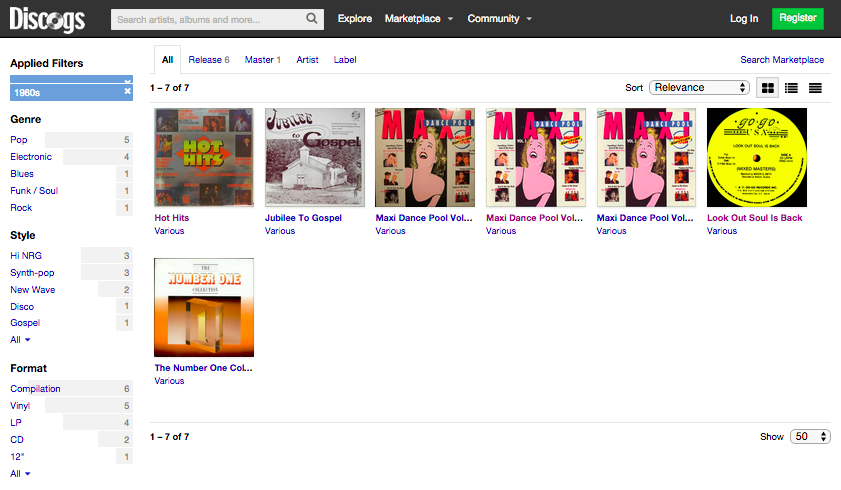Filter by Electronic genre

[x=31, y=157]
